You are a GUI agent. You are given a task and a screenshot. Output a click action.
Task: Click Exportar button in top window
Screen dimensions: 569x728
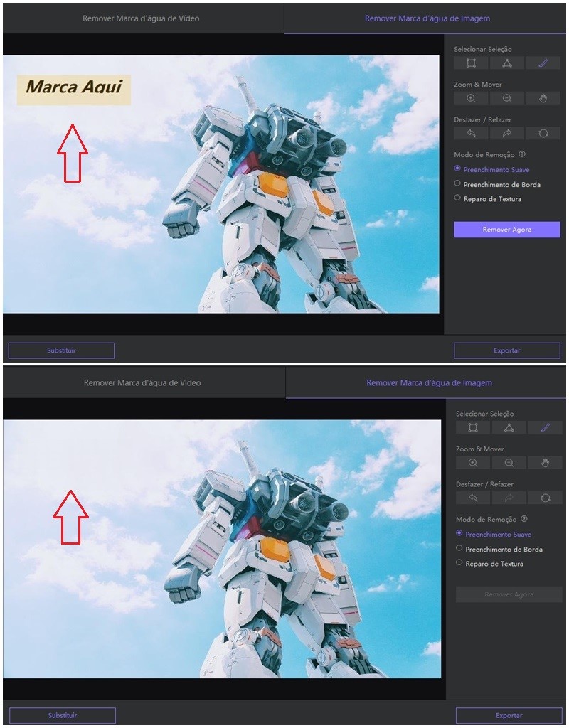click(506, 350)
